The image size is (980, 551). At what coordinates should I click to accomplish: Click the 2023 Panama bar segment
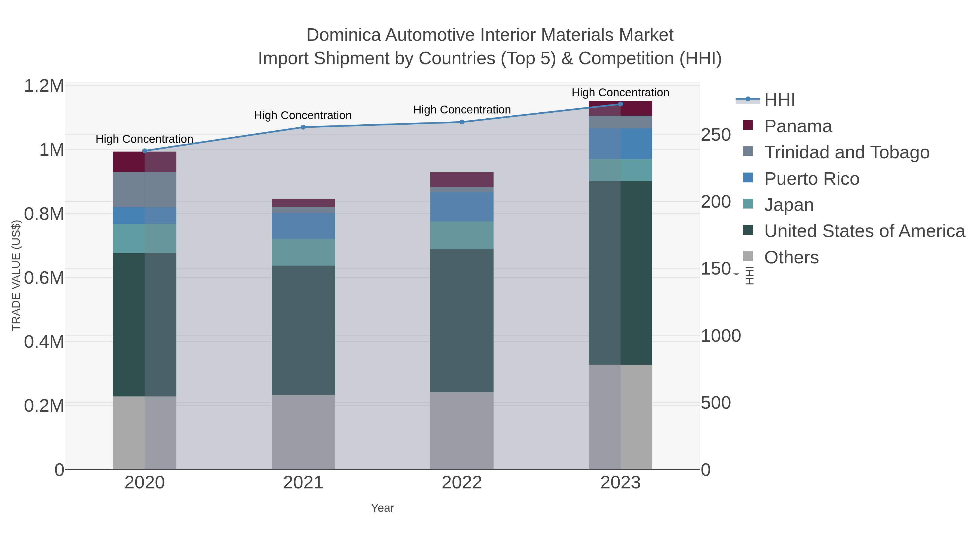tap(620, 108)
